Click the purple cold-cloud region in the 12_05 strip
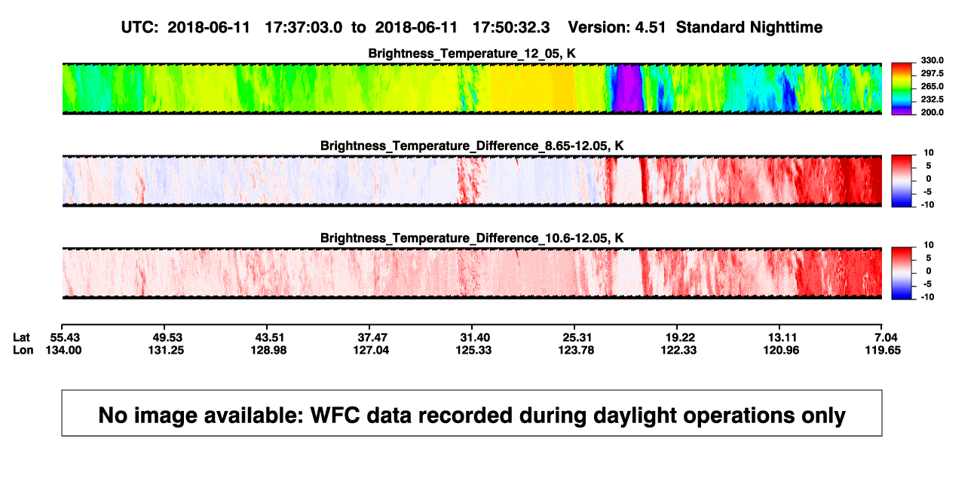The height and width of the screenshot is (503, 980). pos(627,88)
